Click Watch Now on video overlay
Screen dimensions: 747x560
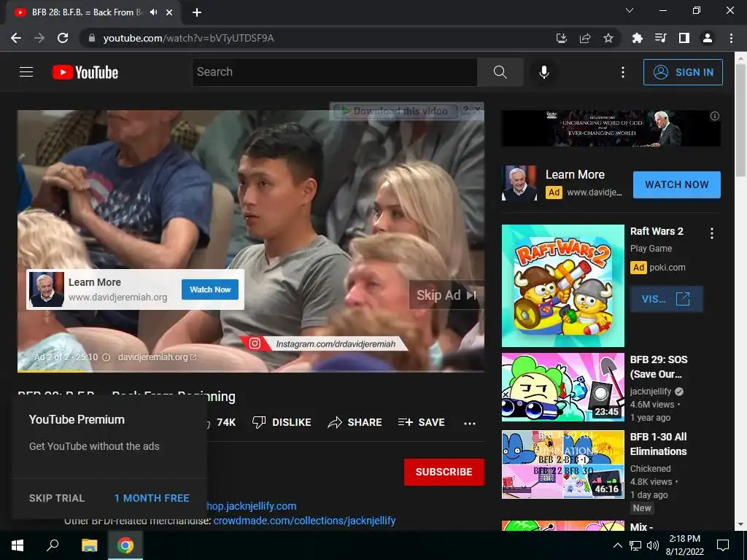[210, 289]
